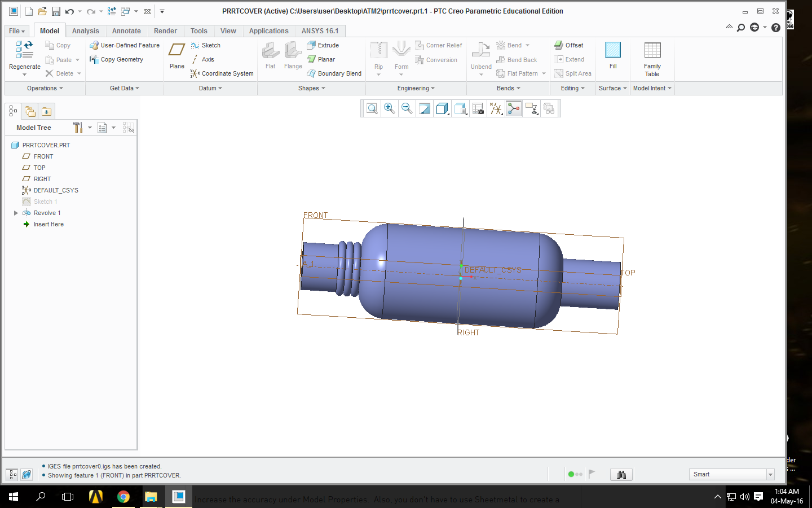Switch to the Analysis tab

86,31
